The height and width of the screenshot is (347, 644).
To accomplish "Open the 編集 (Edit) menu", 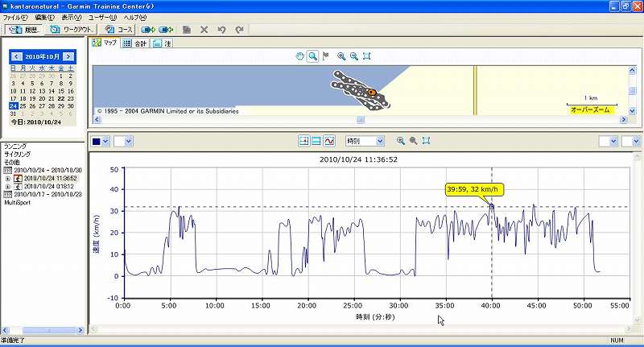I will click(x=44, y=18).
